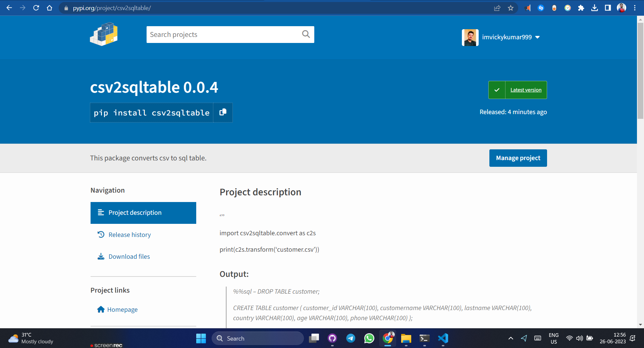Show hidden system tray icons
Image resolution: width=644 pixels, height=348 pixels.
click(511, 338)
